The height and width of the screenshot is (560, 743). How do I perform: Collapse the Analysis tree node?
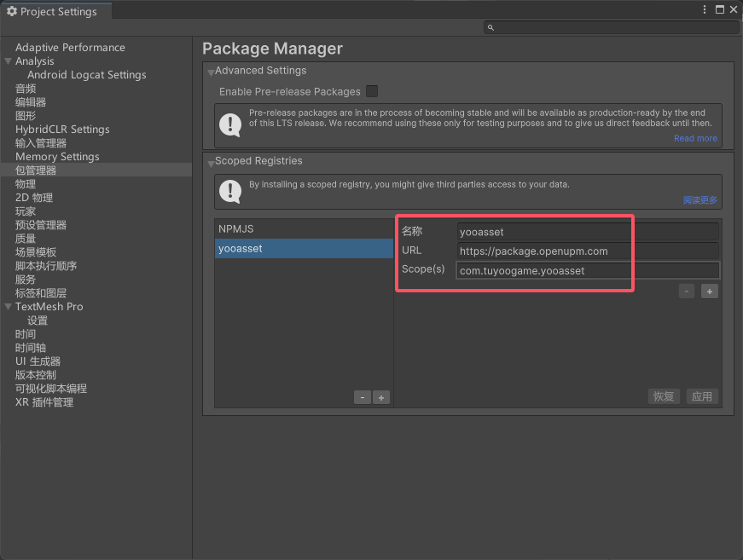(9, 61)
